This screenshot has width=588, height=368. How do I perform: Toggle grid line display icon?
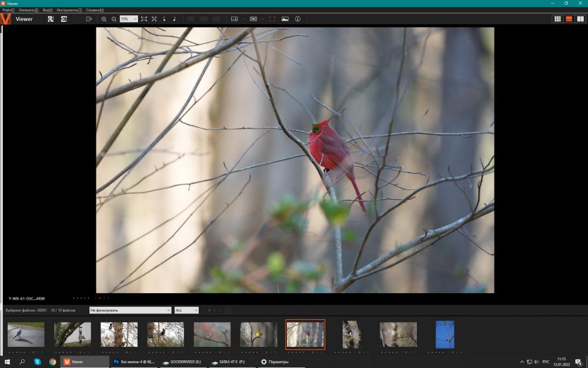point(253,19)
